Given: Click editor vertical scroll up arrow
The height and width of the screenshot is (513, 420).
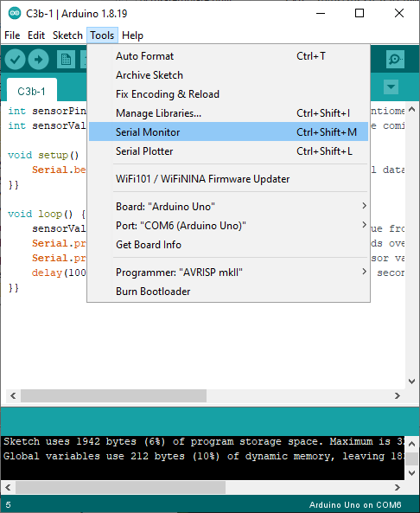Looking at the screenshot, I should click(x=412, y=110).
